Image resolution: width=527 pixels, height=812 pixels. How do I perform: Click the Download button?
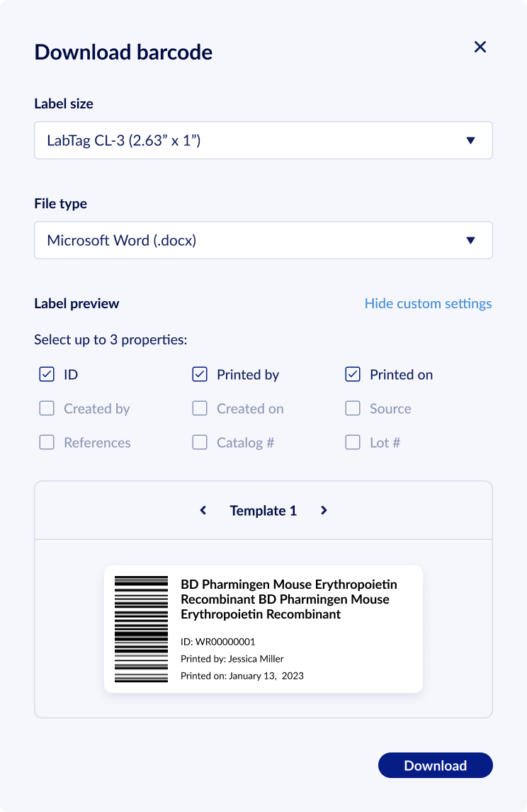tap(435, 765)
